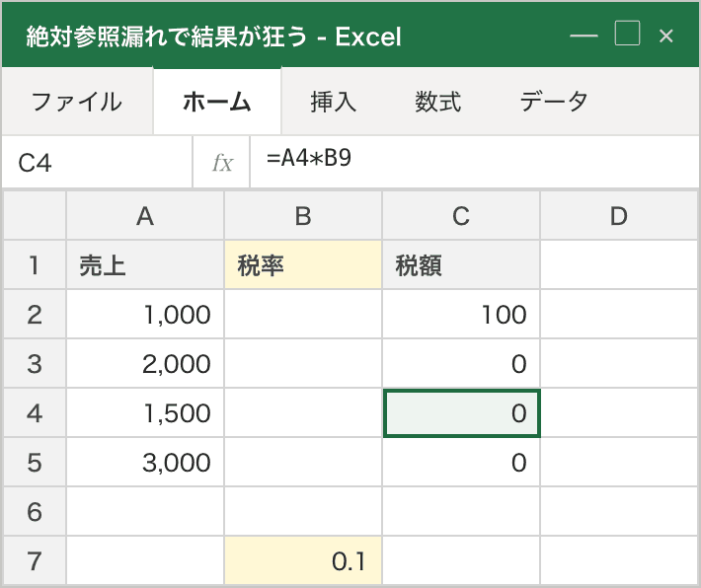Screen dimensions: 701x588
Task: Open the データ ribbon tab
Action: (554, 102)
